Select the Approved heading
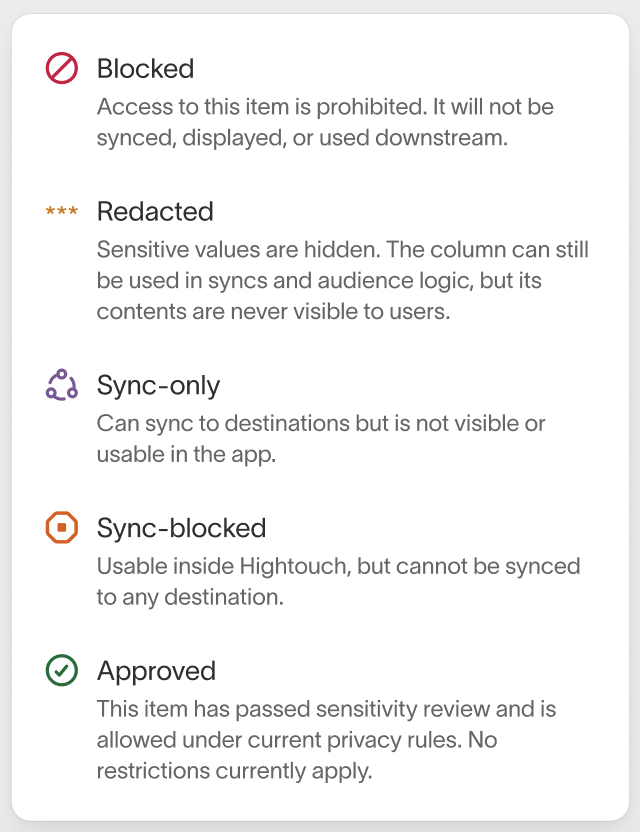640x832 pixels. (157, 671)
